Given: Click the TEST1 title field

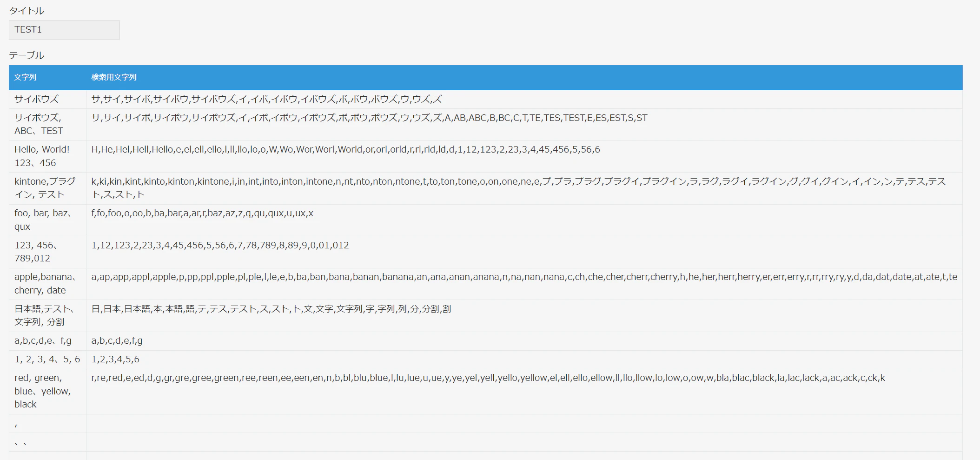Looking at the screenshot, I should click(64, 30).
